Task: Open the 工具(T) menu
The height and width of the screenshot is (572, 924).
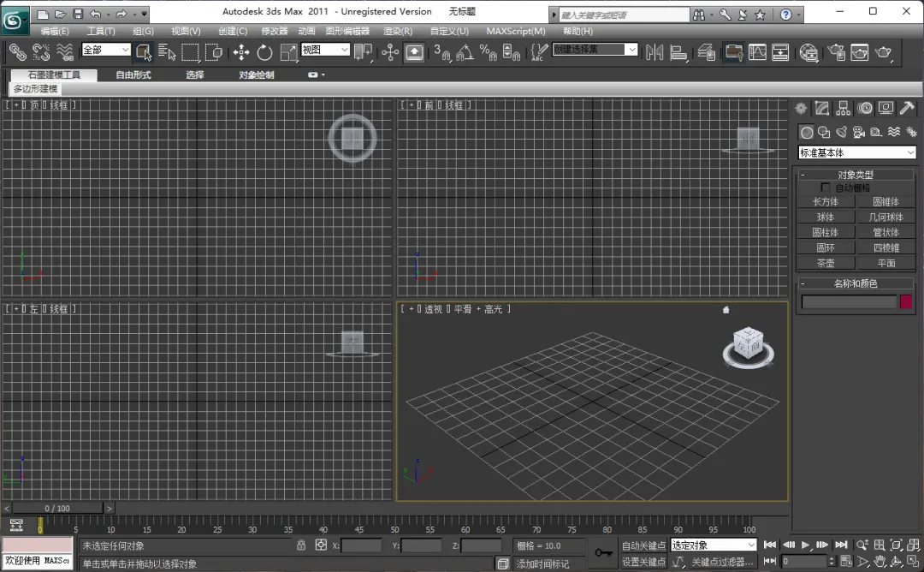Action: (x=101, y=31)
